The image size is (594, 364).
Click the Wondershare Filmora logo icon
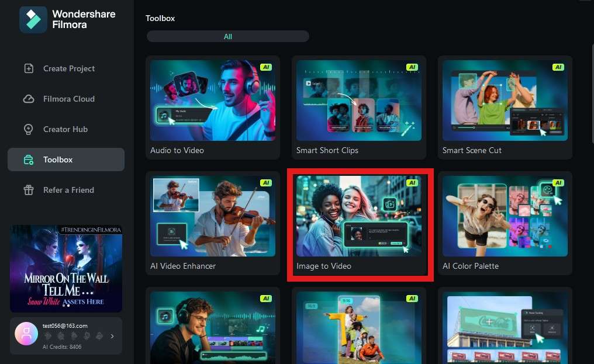tap(33, 19)
